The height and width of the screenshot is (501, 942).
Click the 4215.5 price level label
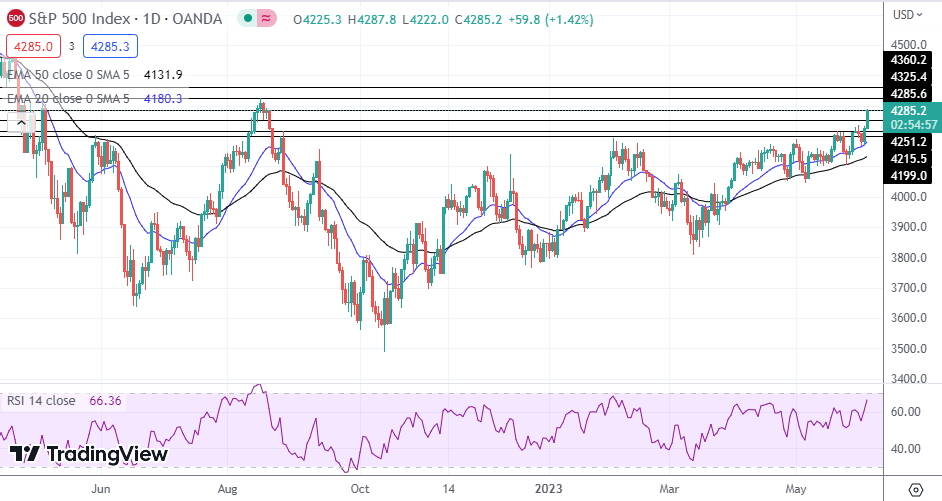click(x=908, y=159)
